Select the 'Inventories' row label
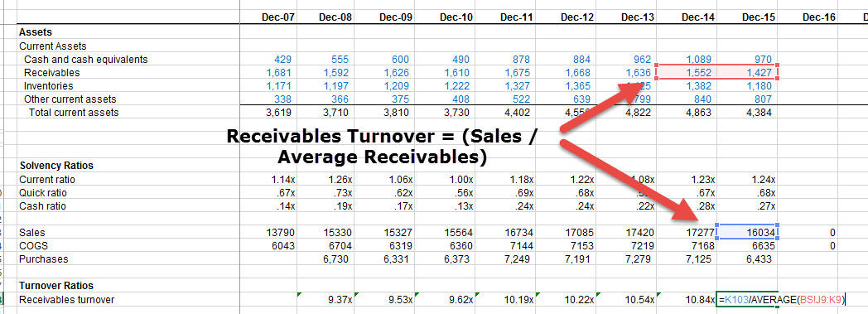Screen dimensions: 868x314 (128, 86)
